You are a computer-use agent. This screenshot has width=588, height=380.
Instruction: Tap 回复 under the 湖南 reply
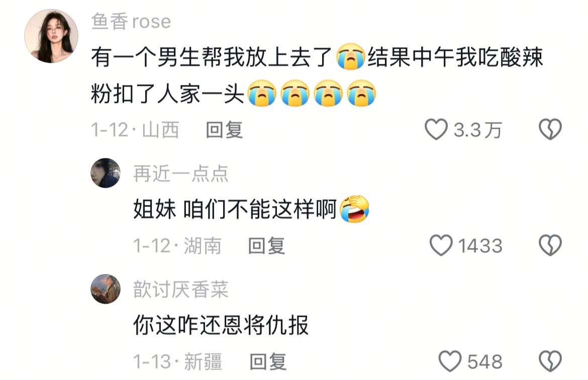267,246
